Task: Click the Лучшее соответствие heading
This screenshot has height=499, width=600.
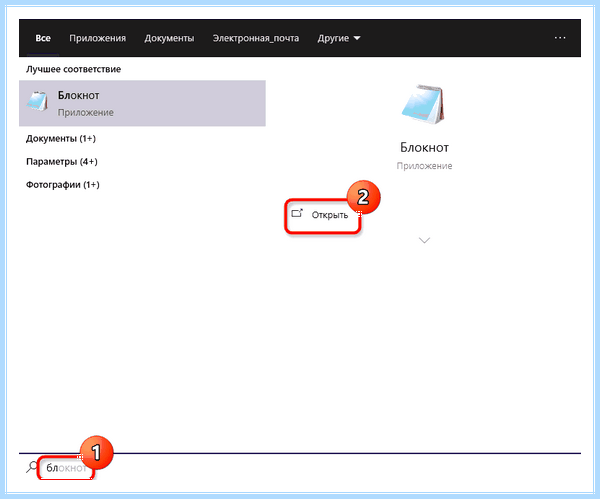Action: pos(73,69)
